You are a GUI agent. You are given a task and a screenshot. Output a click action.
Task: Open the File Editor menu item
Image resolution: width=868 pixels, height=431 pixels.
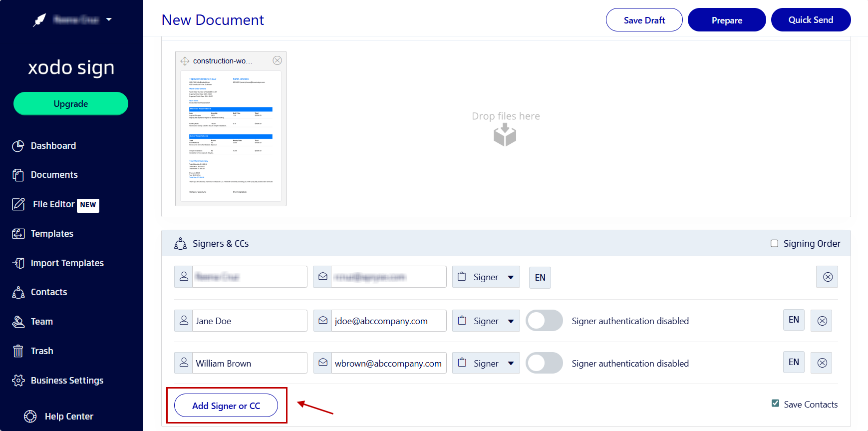[55, 204]
